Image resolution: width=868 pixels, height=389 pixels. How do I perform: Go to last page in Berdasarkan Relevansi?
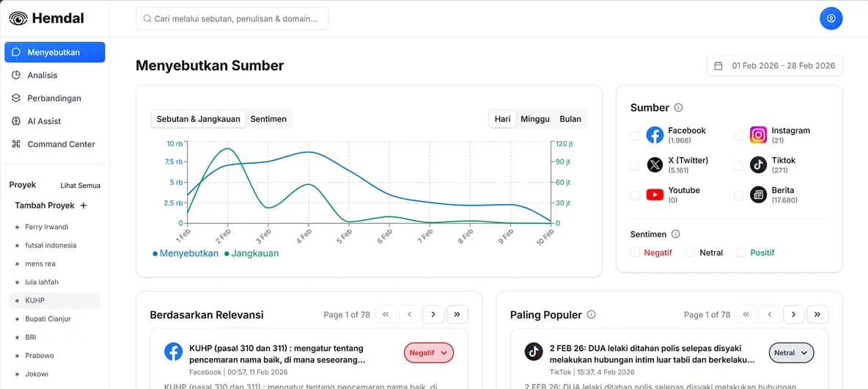click(457, 315)
